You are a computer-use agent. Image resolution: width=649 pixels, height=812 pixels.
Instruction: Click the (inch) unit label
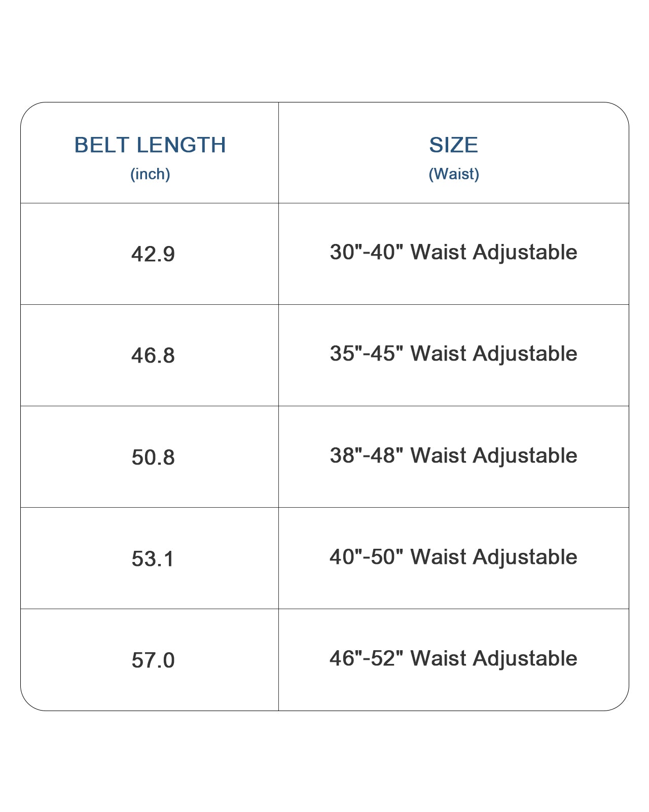pos(150,174)
